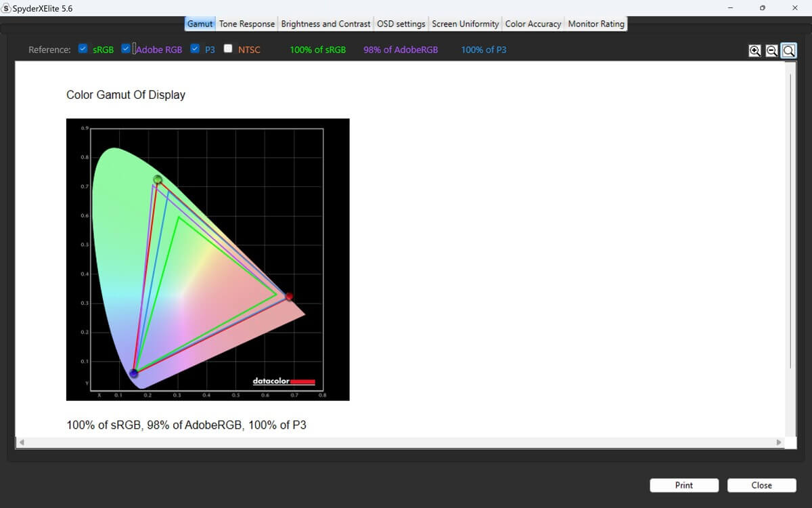Click the 'Reference:' label
The width and height of the screenshot is (812, 508).
pyautogui.click(x=49, y=49)
